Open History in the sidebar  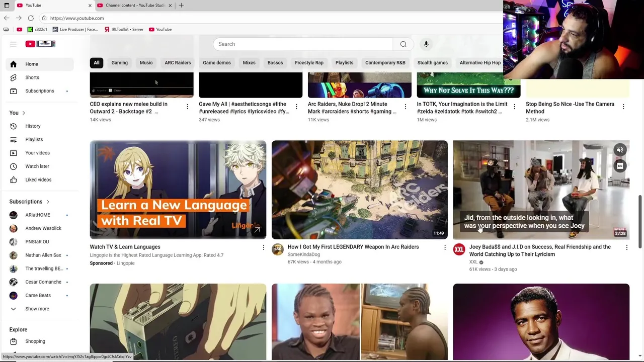click(x=40, y=126)
